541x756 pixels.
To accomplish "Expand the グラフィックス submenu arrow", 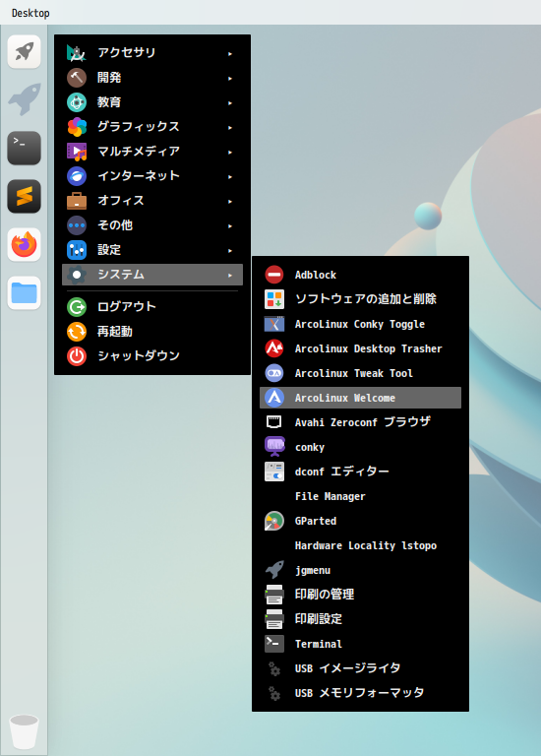I will (230, 127).
